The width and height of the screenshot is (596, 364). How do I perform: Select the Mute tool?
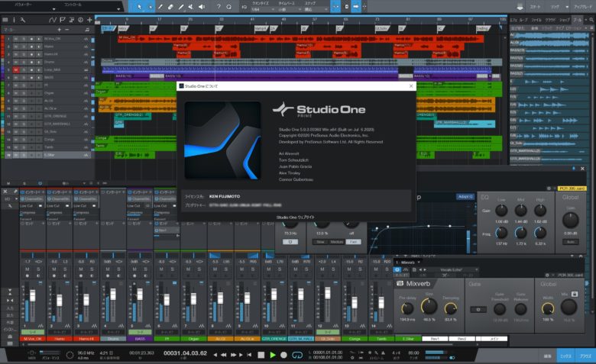191,6
